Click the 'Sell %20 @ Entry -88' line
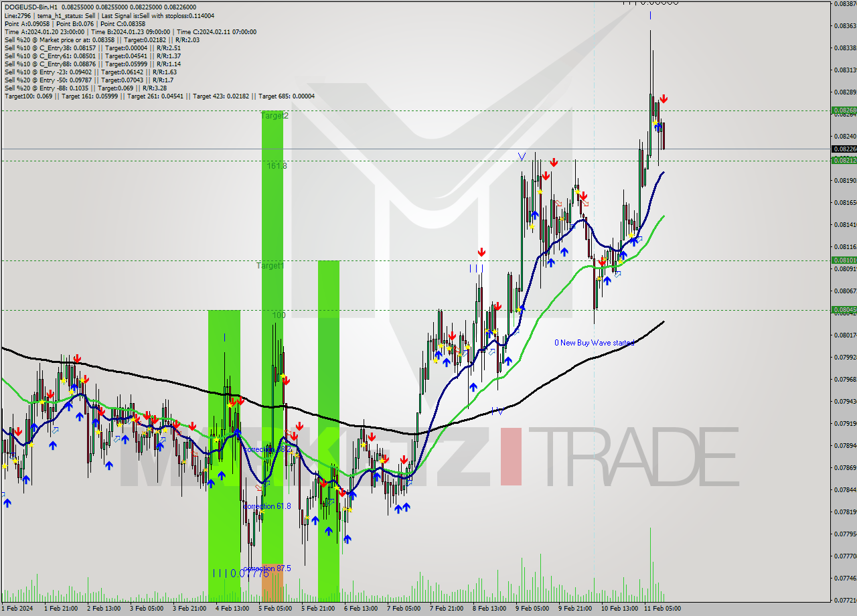The width and height of the screenshot is (857, 616). click(86, 88)
